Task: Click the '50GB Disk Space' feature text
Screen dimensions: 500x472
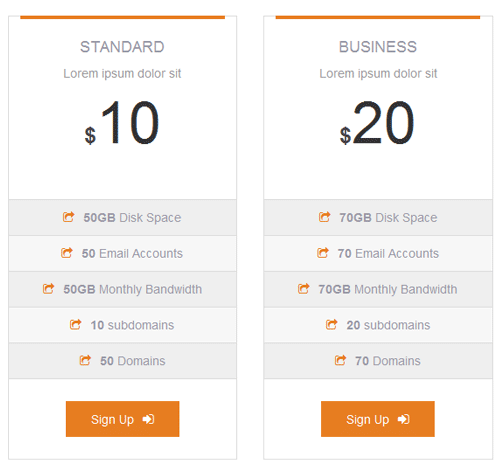Action: pos(132,218)
